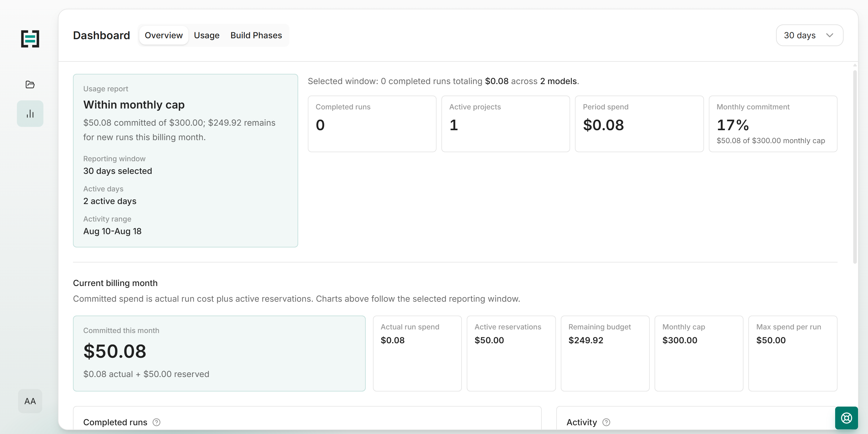Click the Actual run spend $0.08 value
Viewport: 868px width, 434px height.
(393, 340)
